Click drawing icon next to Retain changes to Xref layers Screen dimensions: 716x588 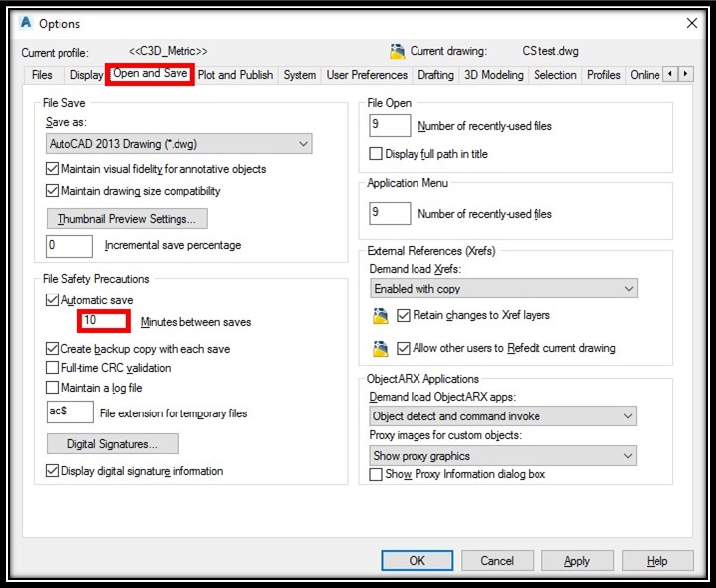pyautogui.click(x=381, y=316)
